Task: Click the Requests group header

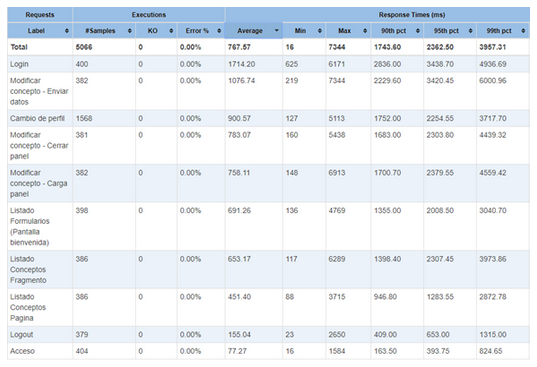Action: pos(40,15)
